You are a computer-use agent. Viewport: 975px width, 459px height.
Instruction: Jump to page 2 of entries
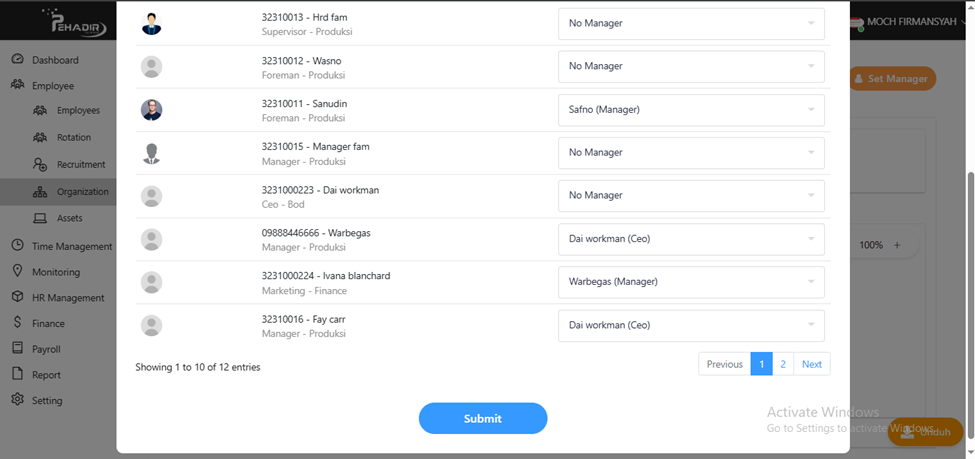[x=783, y=364]
